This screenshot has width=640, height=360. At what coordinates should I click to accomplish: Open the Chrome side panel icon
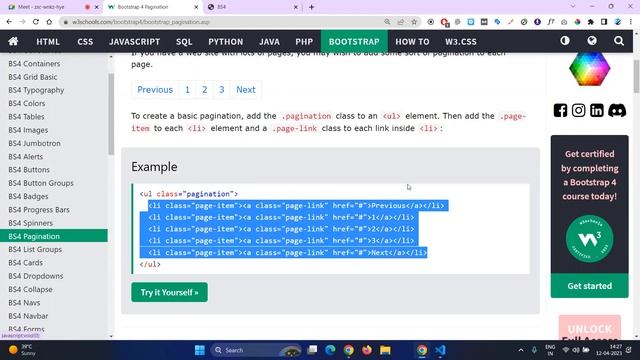pyautogui.click(x=604, y=22)
